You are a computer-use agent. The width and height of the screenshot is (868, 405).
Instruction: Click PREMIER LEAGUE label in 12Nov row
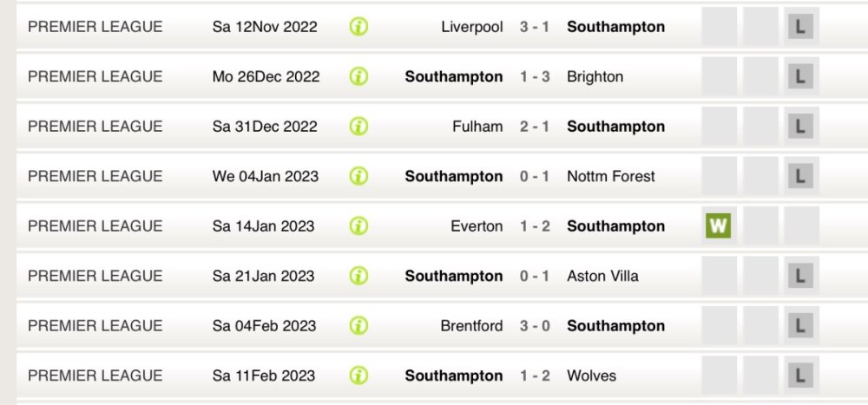tap(95, 27)
